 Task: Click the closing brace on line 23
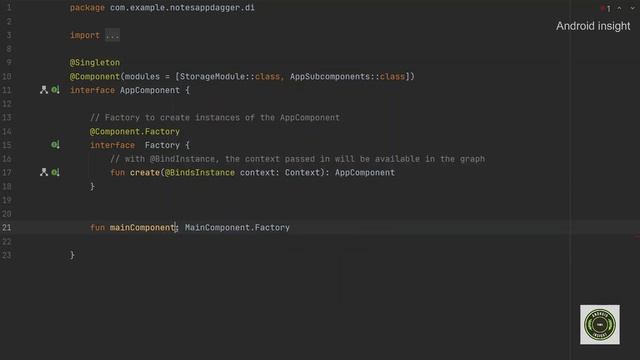72,255
